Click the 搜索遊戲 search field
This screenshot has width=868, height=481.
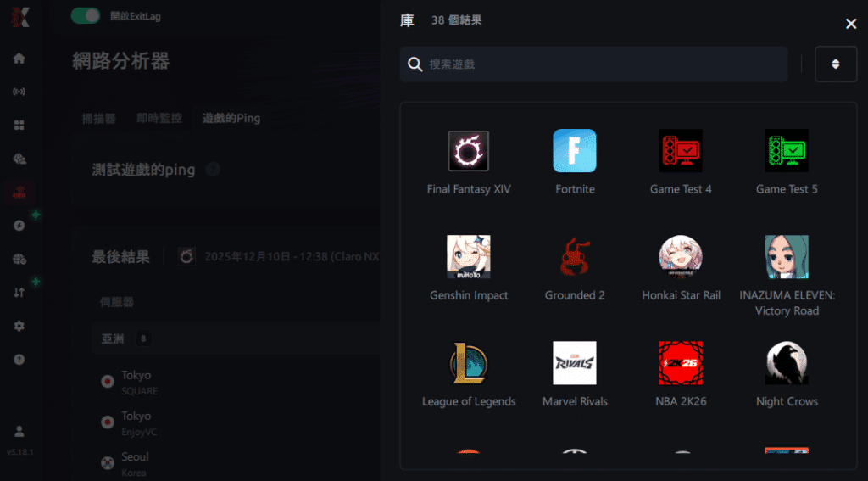(x=593, y=64)
